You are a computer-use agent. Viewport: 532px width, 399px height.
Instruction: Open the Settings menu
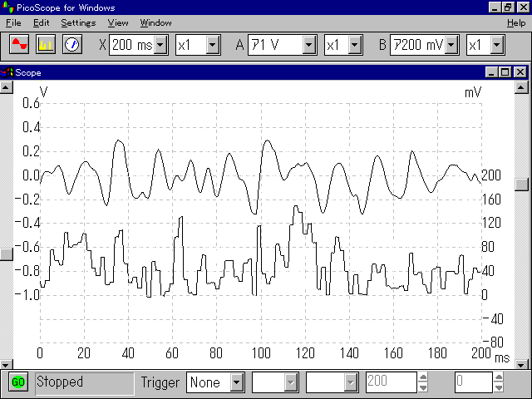78,22
